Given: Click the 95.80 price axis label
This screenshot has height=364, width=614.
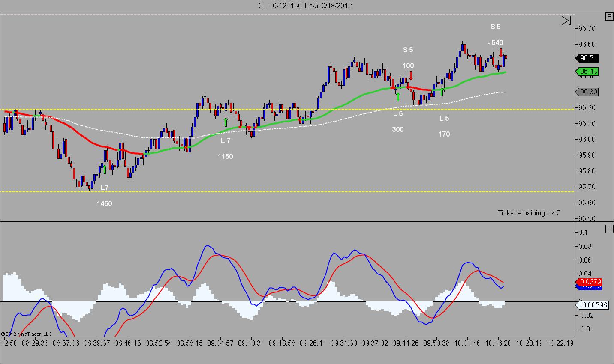Looking at the screenshot, I should [x=587, y=171].
